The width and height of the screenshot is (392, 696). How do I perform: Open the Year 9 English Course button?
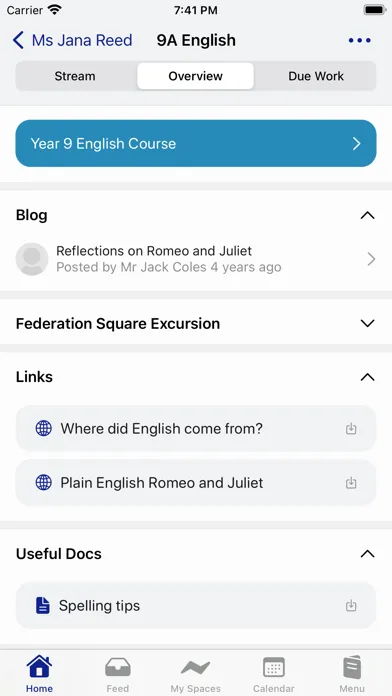pyautogui.click(x=196, y=143)
